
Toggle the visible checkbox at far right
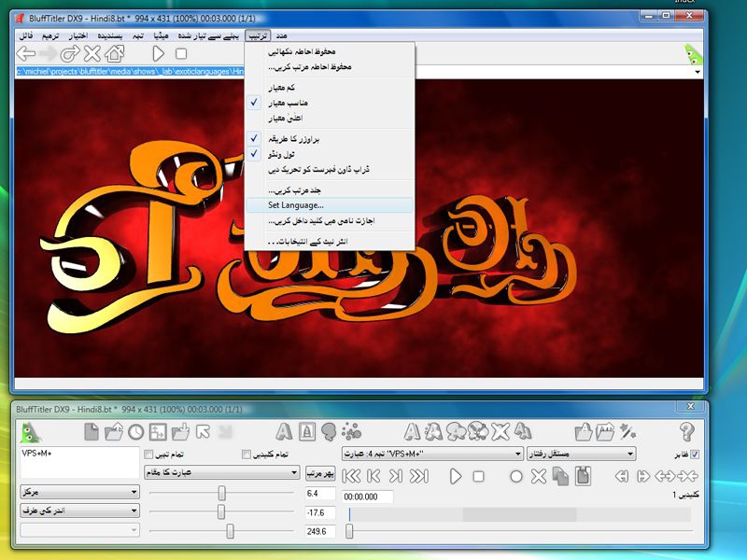click(x=694, y=455)
